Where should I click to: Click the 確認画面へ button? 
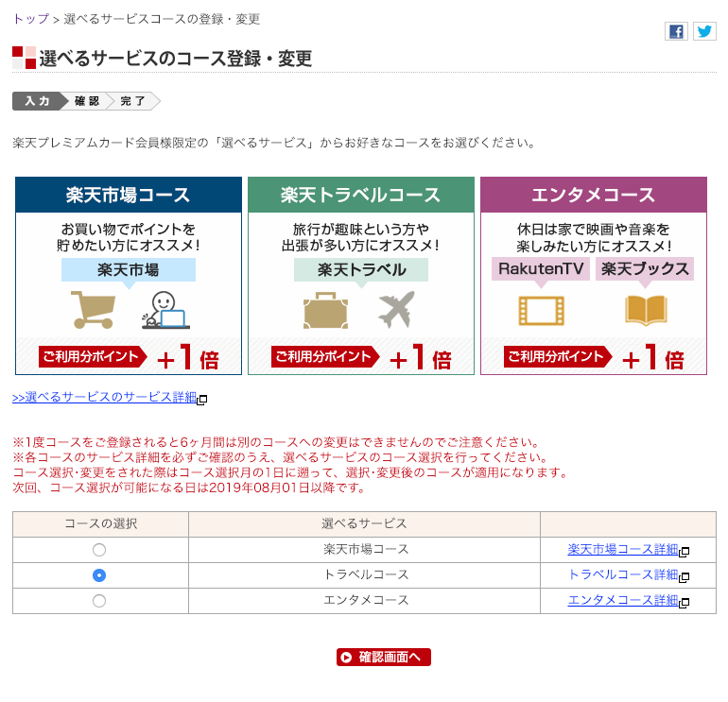pos(384,657)
